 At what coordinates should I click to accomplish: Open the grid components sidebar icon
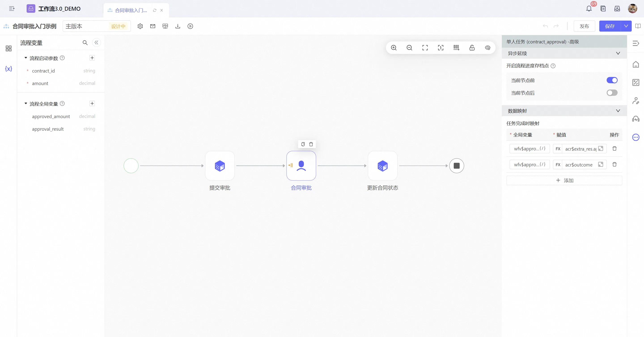[x=8, y=48]
